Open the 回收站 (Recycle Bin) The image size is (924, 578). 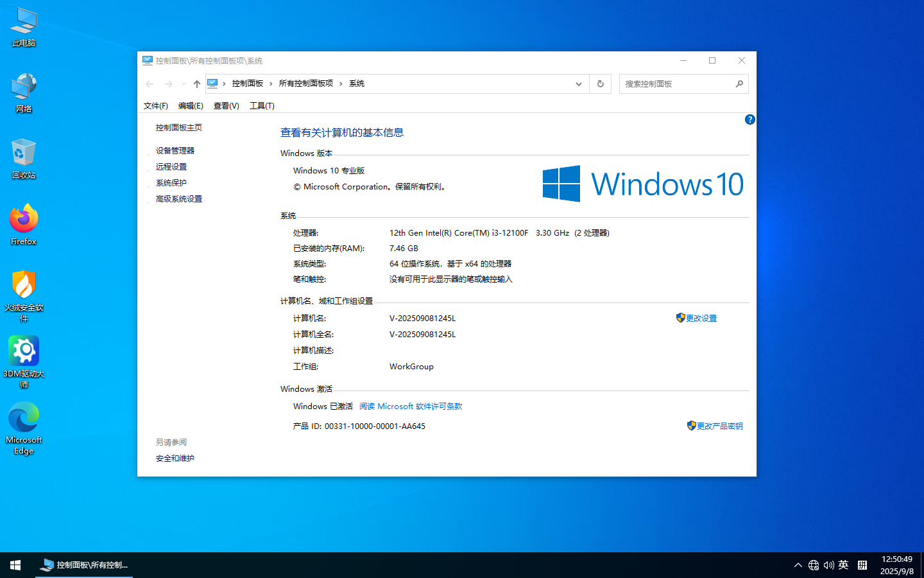tap(24, 154)
